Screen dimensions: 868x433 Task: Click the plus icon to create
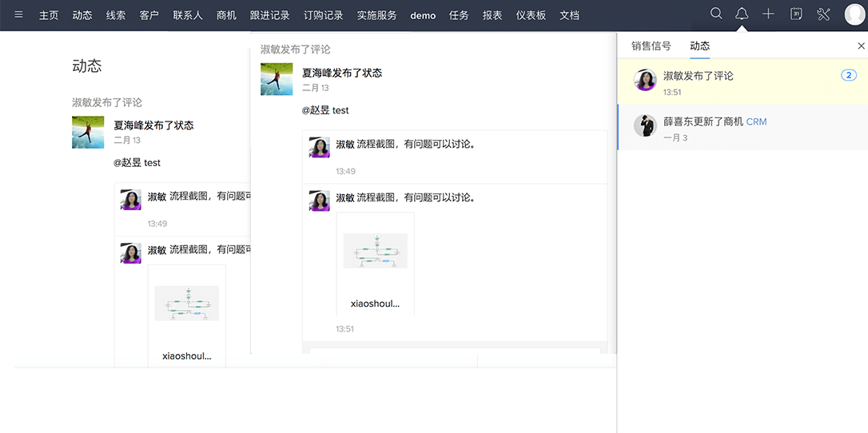[x=768, y=14]
